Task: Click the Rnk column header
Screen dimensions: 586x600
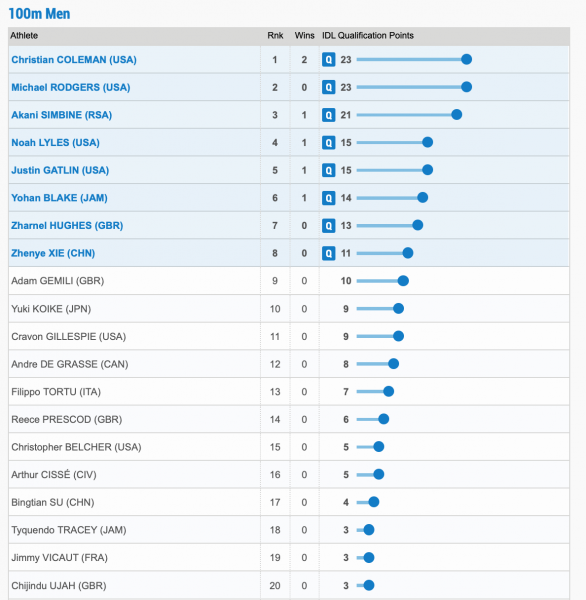Action: (x=275, y=36)
